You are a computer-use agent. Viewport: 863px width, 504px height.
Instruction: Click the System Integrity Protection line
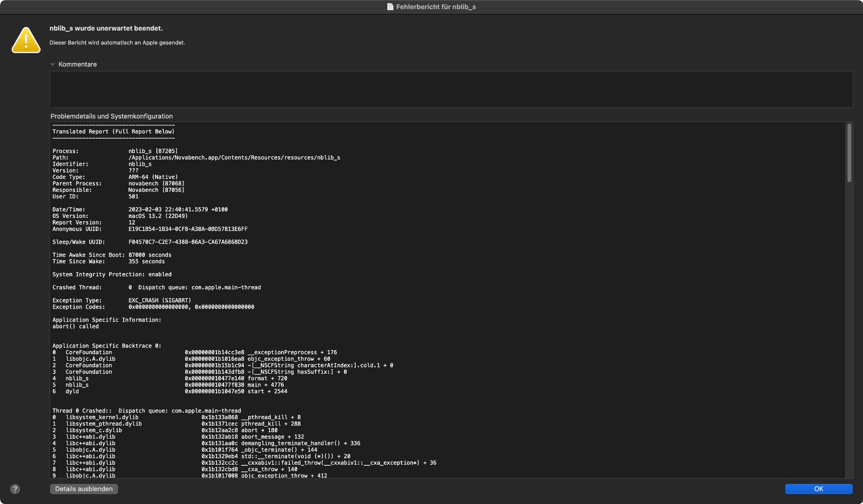point(112,274)
